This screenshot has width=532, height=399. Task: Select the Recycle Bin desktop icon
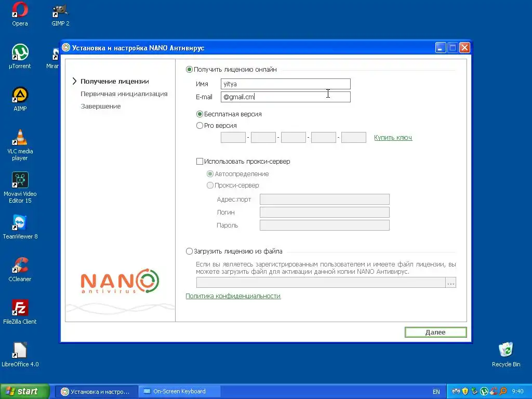(506, 355)
